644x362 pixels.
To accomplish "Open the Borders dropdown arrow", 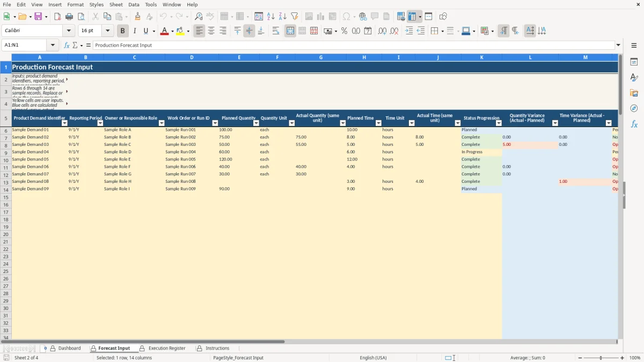I will tap(442, 31).
